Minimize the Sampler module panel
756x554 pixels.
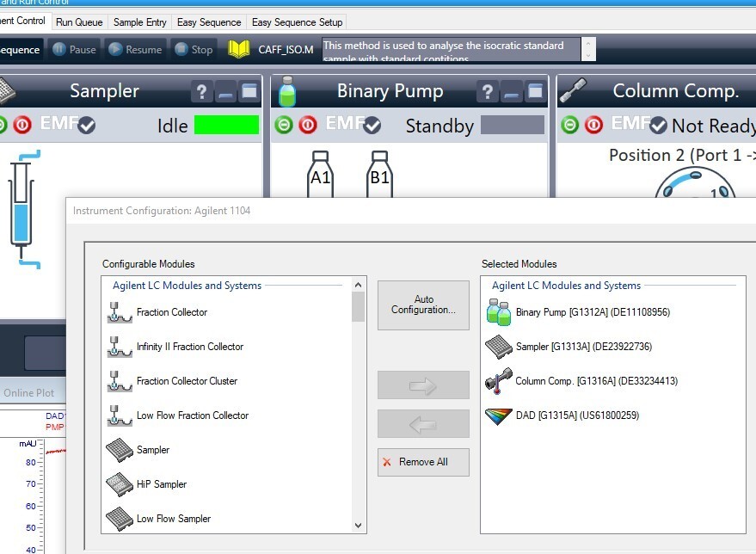pyautogui.click(x=225, y=91)
